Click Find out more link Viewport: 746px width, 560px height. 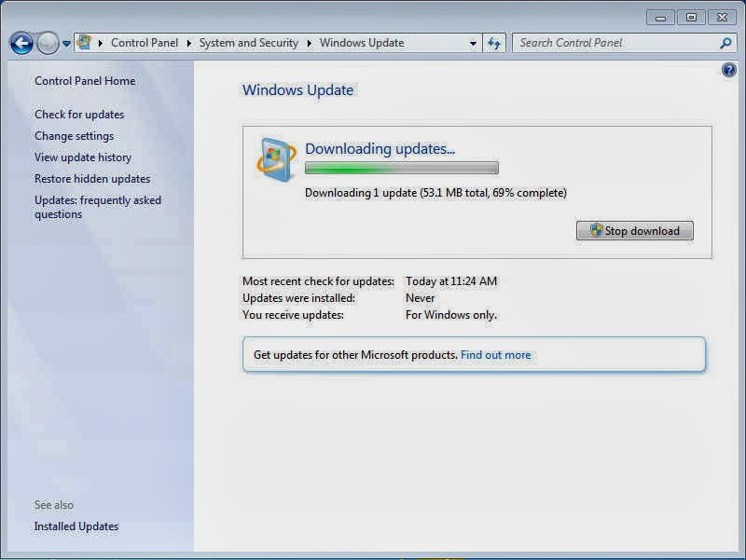click(496, 355)
